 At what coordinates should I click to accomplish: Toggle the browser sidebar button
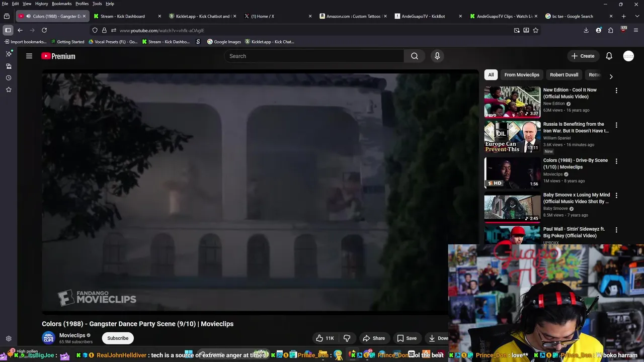pyautogui.click(x=8, y=30)
